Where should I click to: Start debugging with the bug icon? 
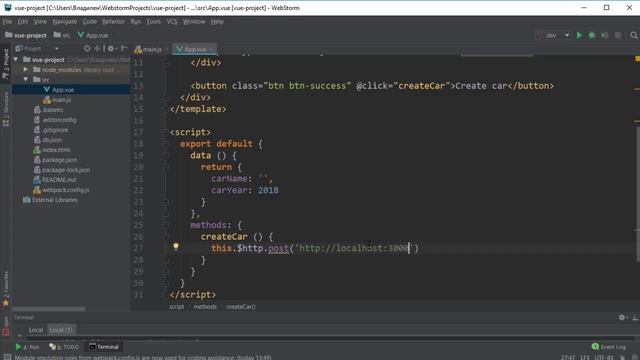[x=592, y=36]
